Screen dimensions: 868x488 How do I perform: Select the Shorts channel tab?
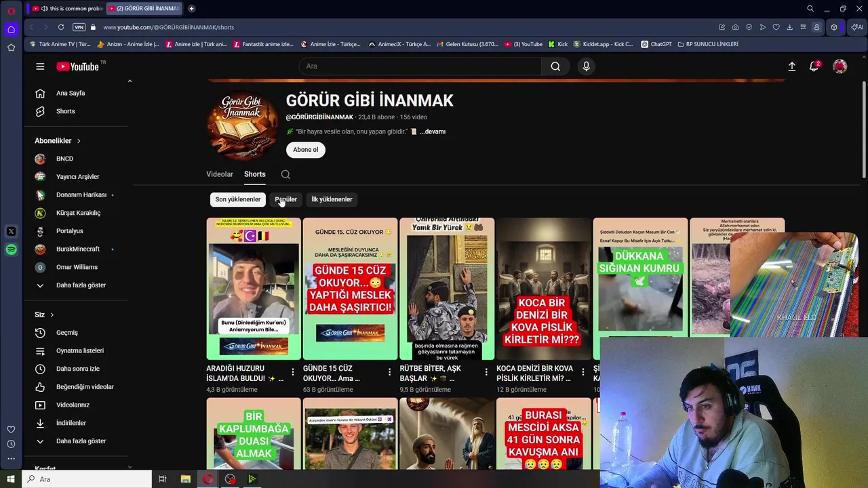click(255, 174)
